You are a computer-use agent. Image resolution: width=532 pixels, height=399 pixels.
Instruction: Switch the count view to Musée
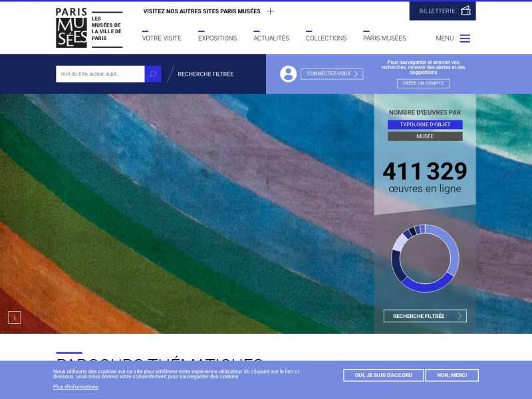tap(425, 136)
